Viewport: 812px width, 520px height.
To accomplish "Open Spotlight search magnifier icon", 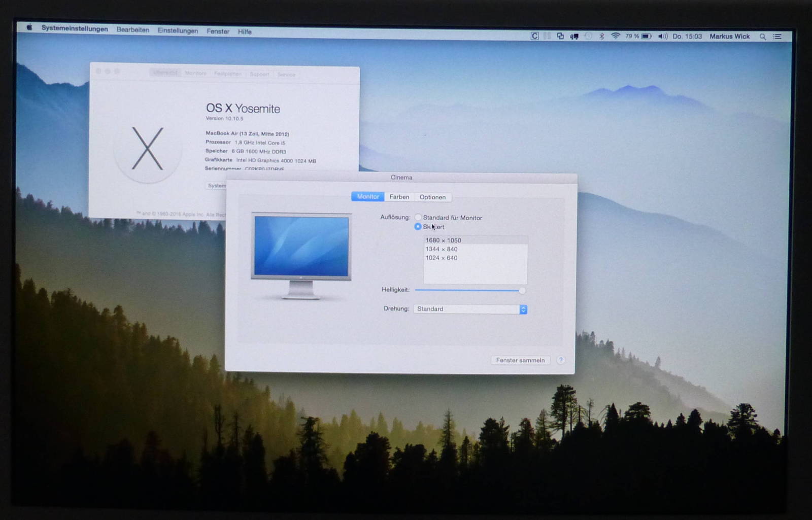I will [x=762, y=37].
